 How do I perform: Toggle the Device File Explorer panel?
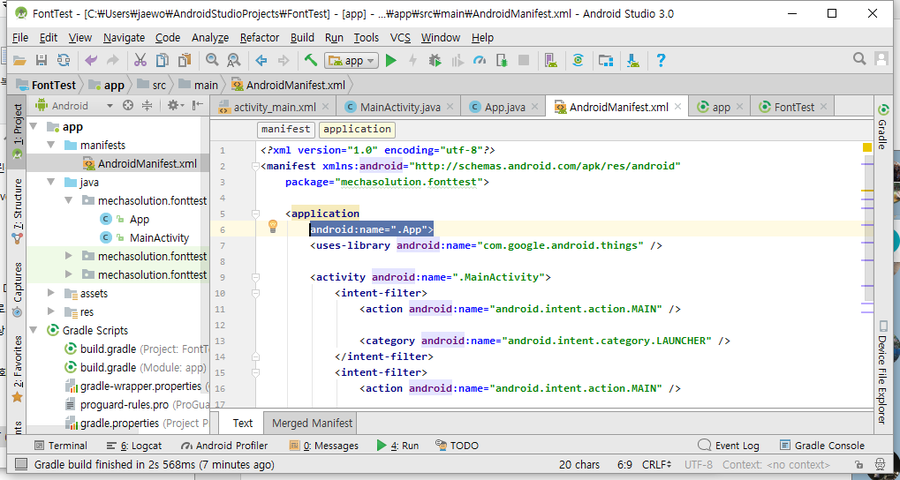point(882,373)
